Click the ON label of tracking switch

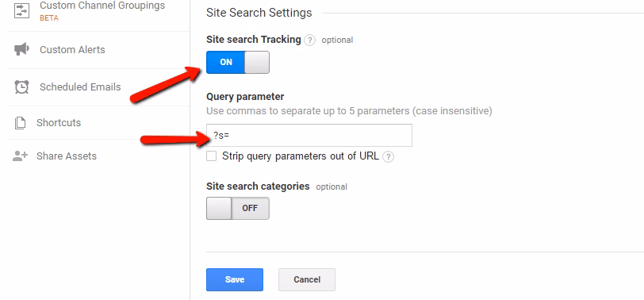click(x=226, y=63)
